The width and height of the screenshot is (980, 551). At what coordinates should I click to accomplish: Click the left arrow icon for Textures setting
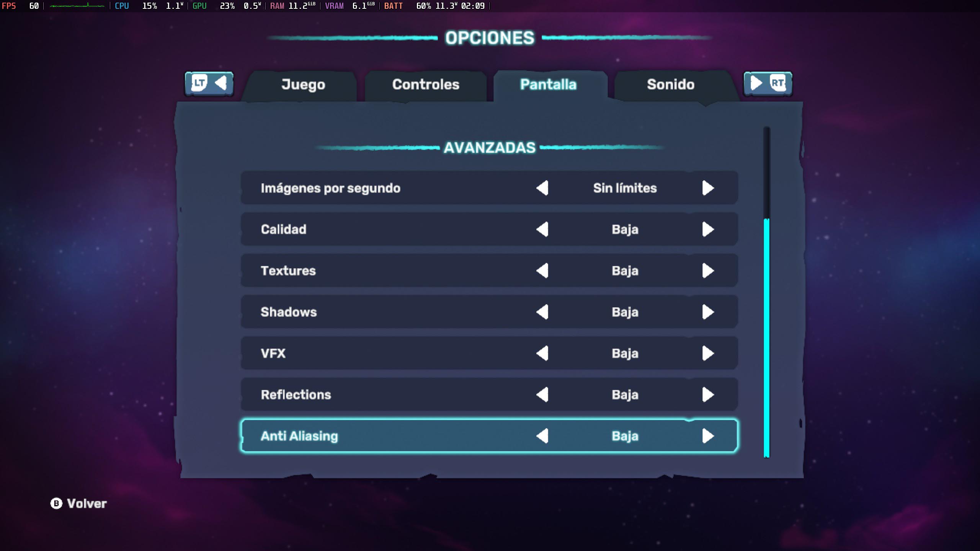[542, 271]
